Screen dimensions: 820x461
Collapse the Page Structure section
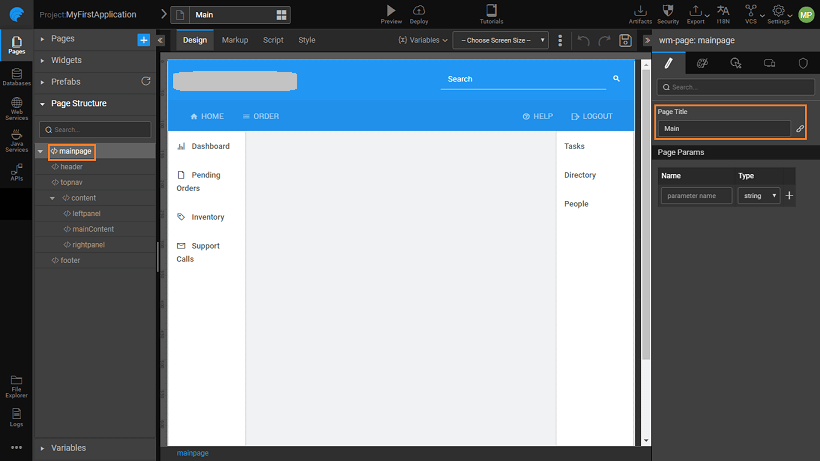tap(42, 103)
